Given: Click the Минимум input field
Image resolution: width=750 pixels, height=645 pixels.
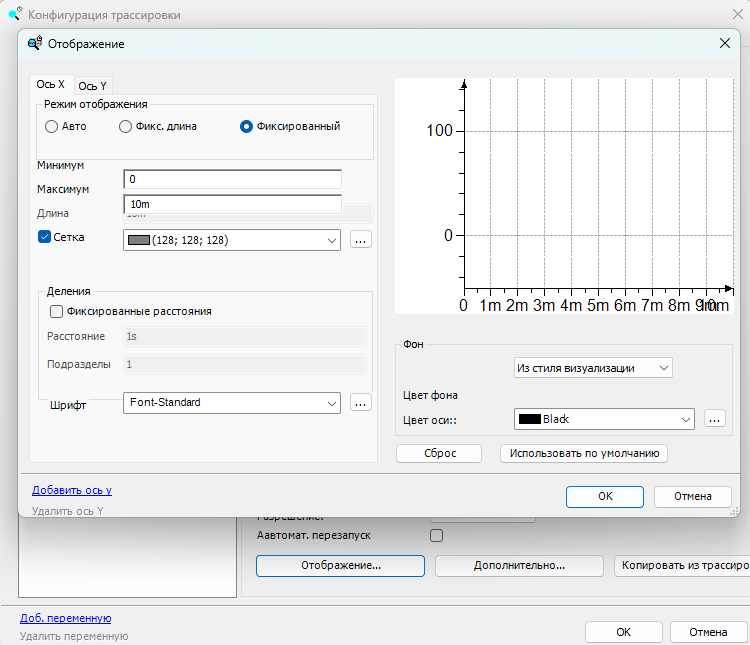Looking at the screenshot, I should [232, 179].
